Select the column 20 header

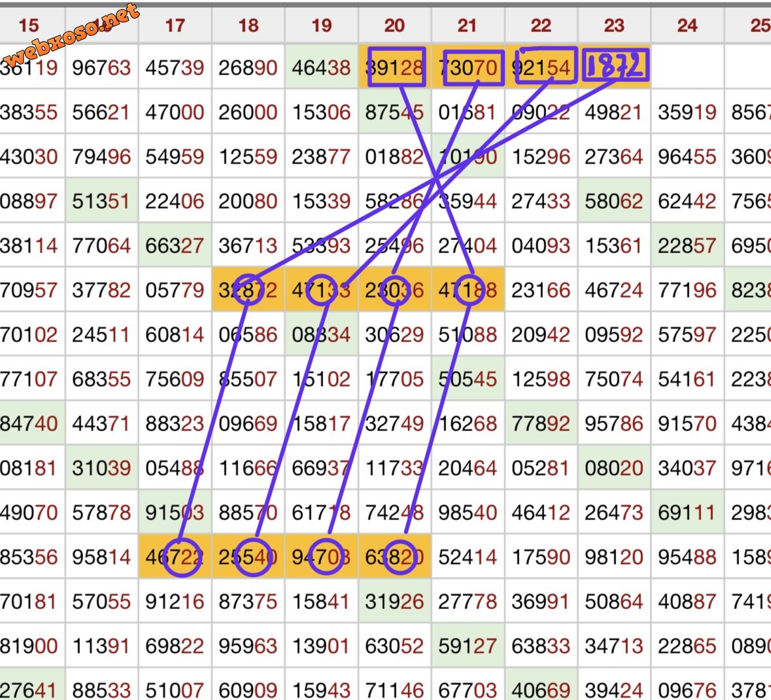pos(395,25)
